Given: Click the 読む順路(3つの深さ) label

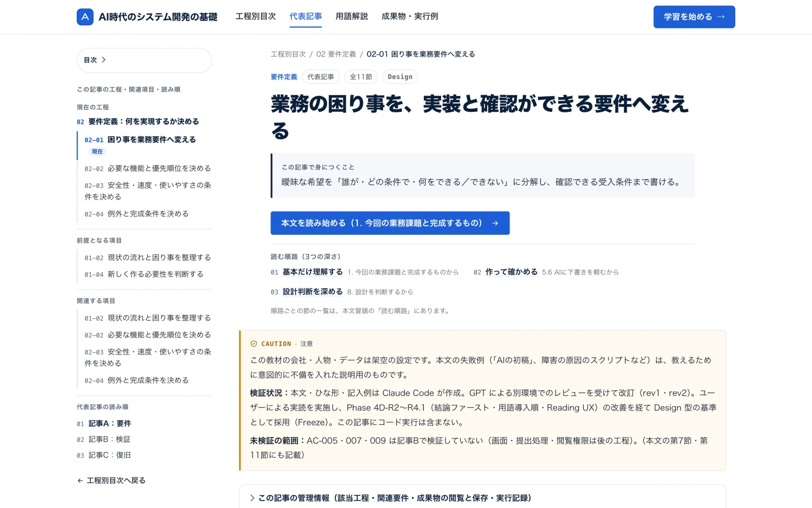Looking at the screenshot, I should point(306,257).
